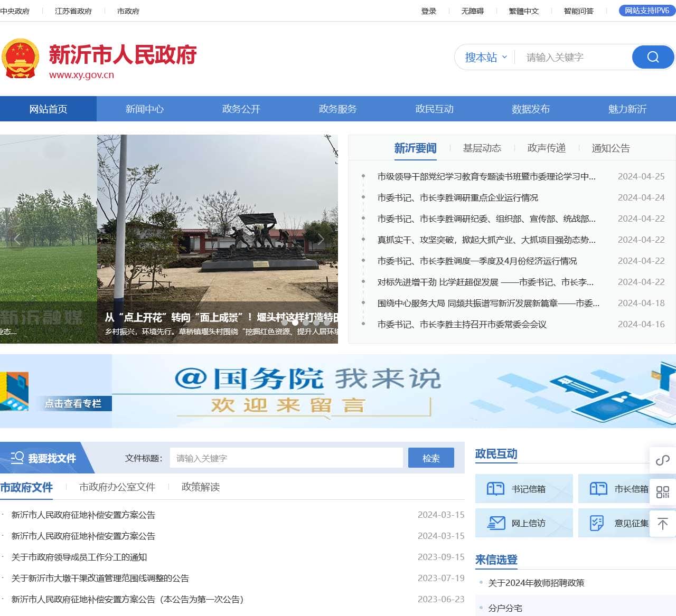Open 政务公开 navigation menu
The width and height of the screenshot is (676, 616).
pyautogui.click(x=241, y=109)
